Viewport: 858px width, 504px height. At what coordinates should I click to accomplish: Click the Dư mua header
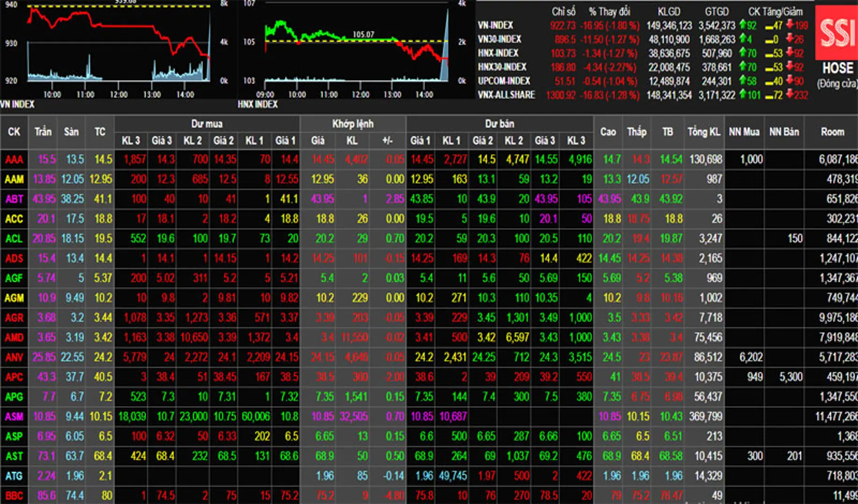click(x=207, y=124)
